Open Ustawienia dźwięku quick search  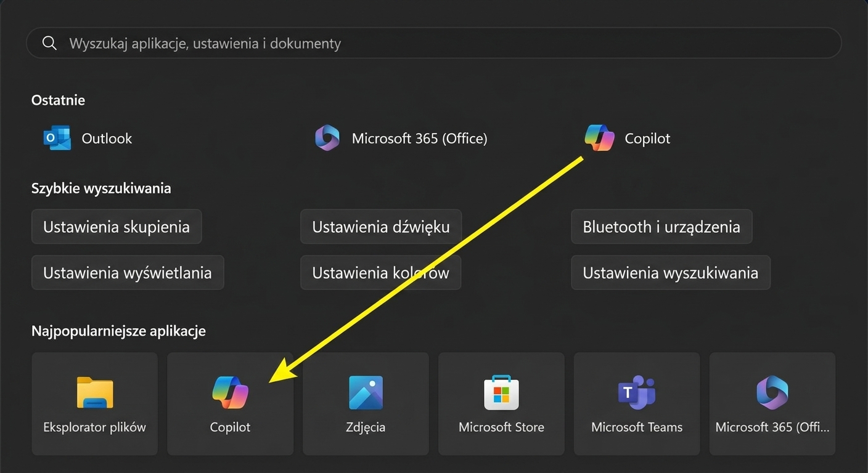381,227
